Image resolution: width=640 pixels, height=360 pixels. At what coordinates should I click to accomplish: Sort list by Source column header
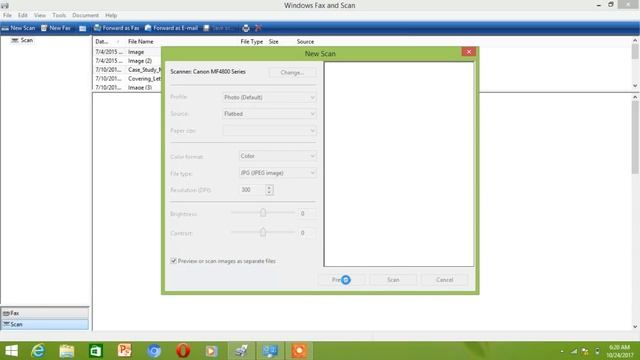click(305, 42)
